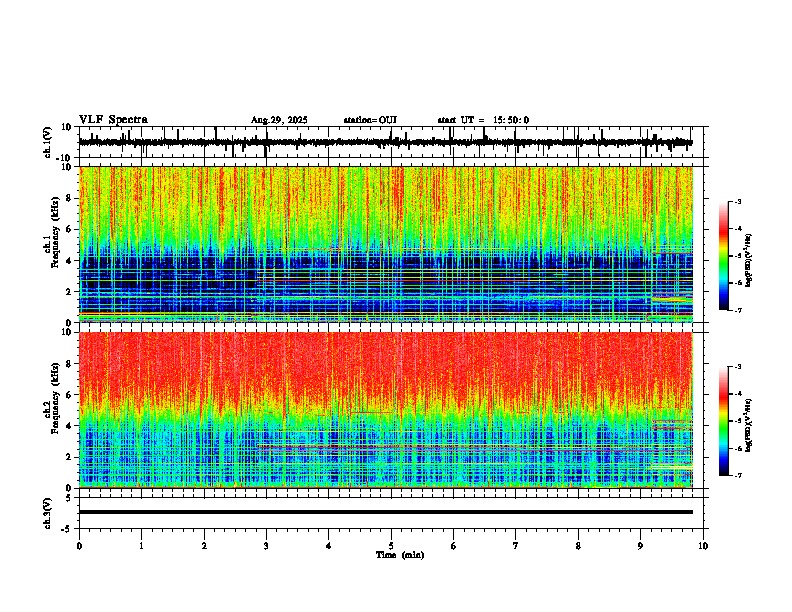
Task: Click time axis tick label "0"
Action: (79, 546)
